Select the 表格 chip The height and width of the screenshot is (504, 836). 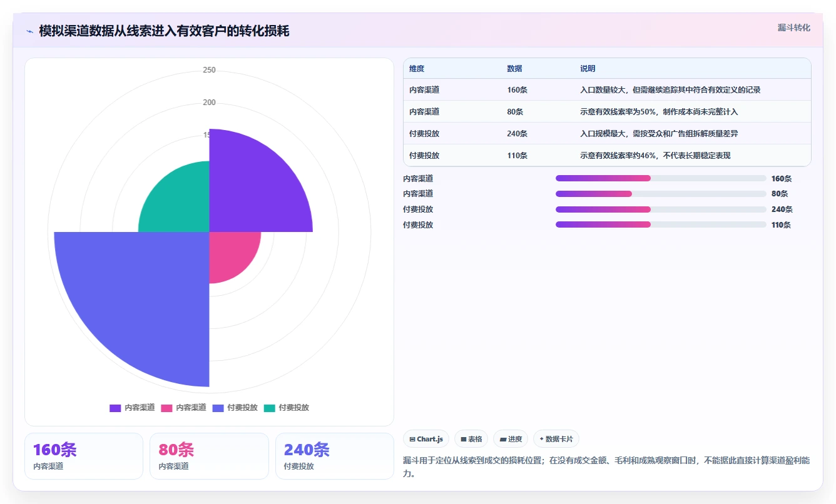click(471, 439)
